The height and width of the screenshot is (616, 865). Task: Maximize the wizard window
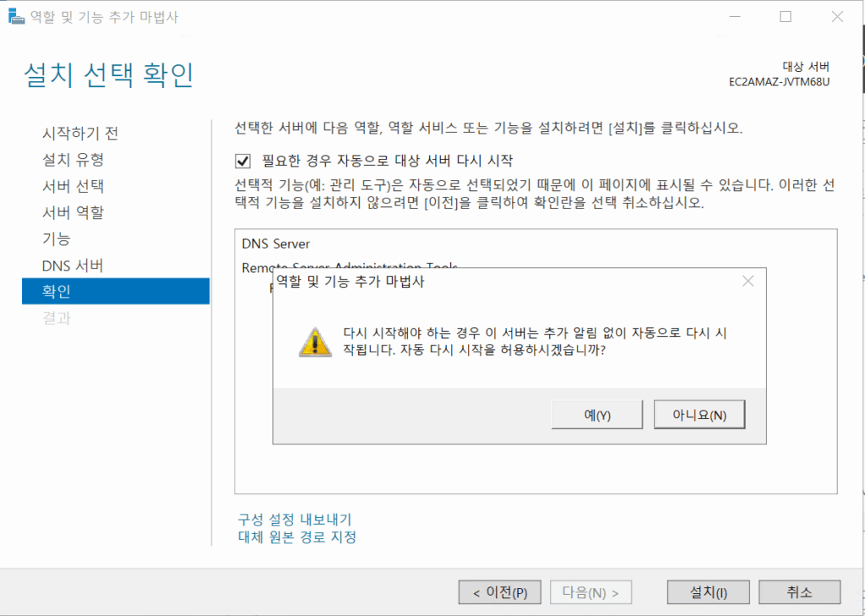tap(786, 17)
